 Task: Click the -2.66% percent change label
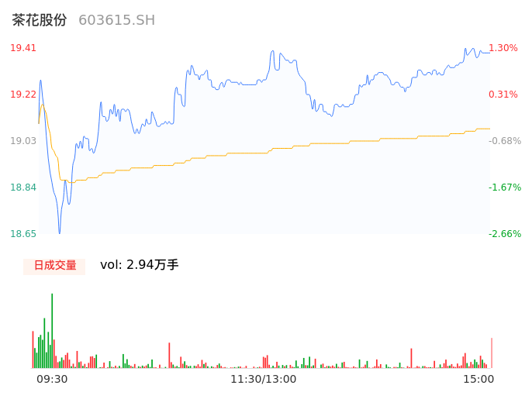point(505,234)
